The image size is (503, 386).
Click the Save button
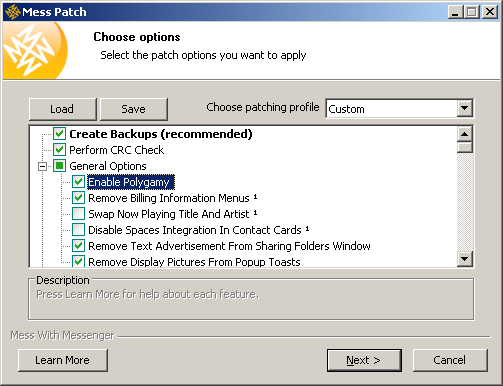[x=134, y=109]
